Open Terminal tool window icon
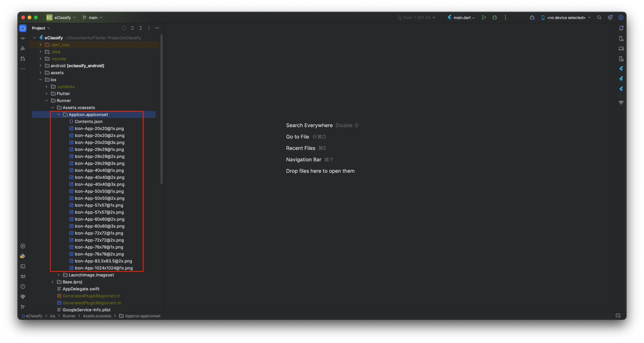644x343 pixels. [x=23, y=266]
